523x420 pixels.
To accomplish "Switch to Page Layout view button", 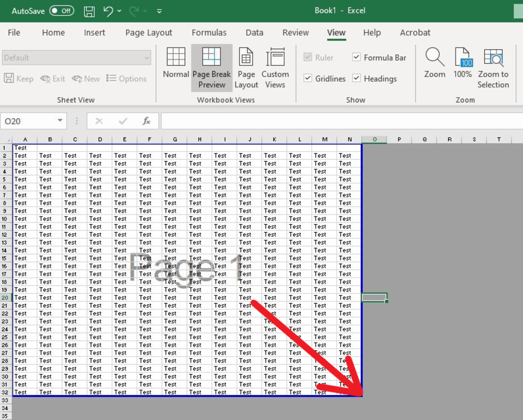I will [246, 68].
